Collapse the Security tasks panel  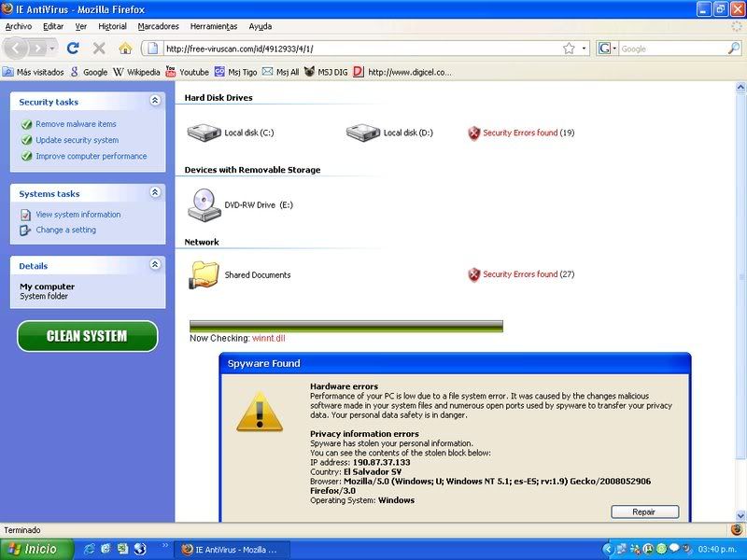[x=155, y=100]
